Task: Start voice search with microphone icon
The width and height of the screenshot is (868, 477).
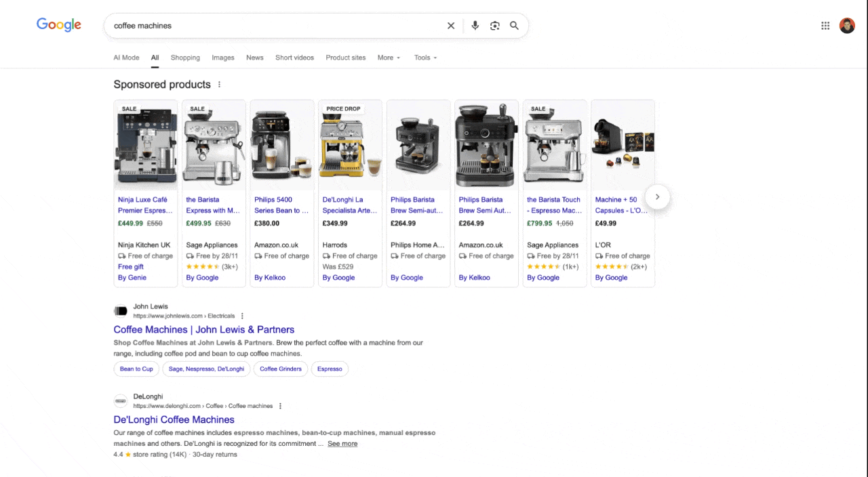Action: (475, 26)
